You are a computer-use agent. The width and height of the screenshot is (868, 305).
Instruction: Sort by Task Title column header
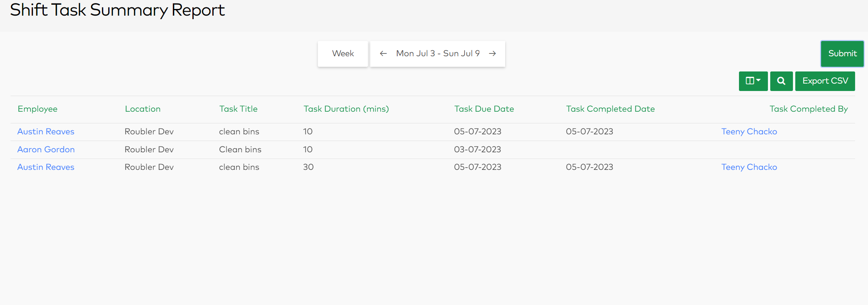pyautogui.click(x=239, y=109)
